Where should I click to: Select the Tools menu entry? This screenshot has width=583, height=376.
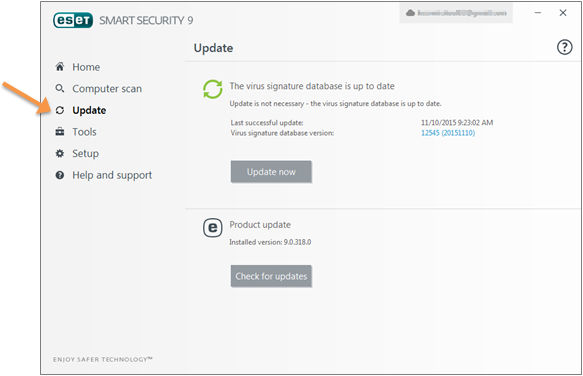pos(84,132)
